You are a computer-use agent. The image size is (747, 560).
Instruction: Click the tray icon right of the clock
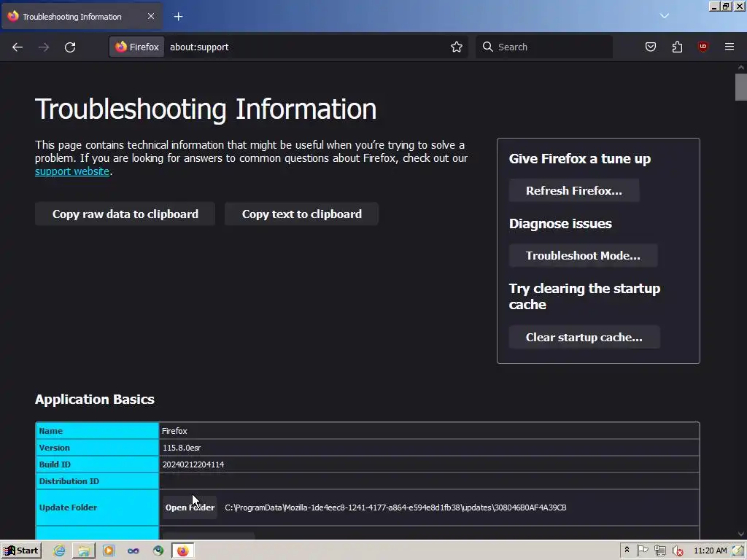738,551
